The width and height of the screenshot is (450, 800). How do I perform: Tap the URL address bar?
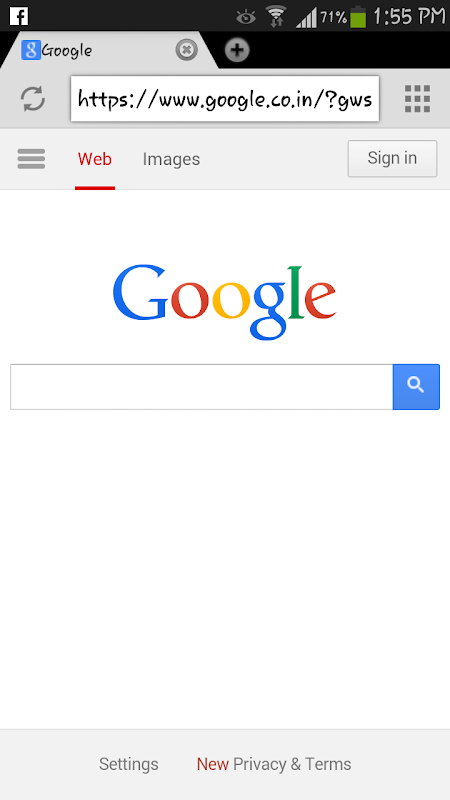click(225, 99)
